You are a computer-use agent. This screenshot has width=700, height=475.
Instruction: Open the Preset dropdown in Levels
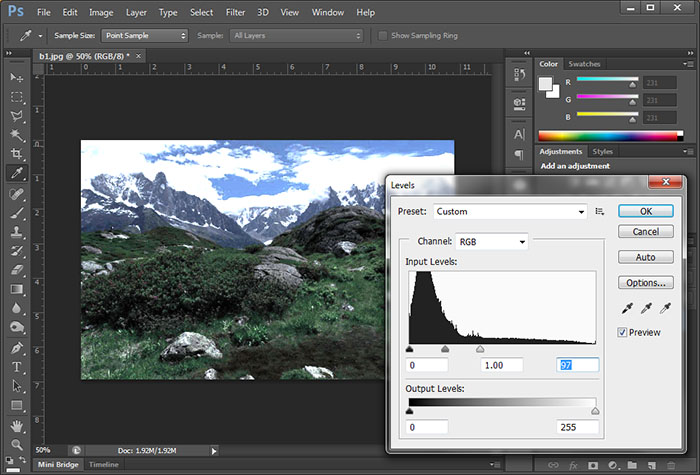point(510,212)
